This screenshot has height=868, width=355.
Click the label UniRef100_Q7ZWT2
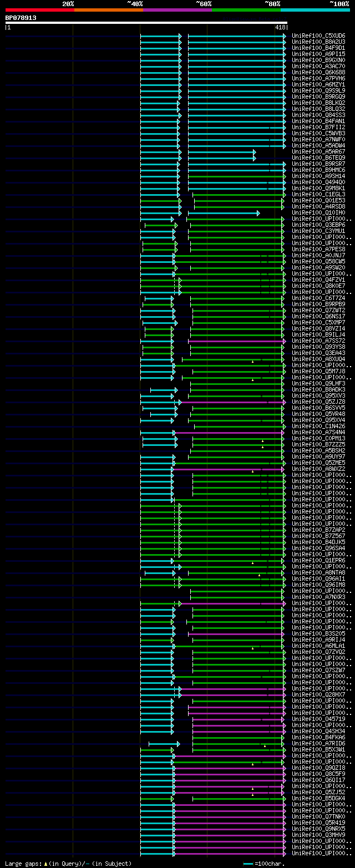click(x=318, y=310)
